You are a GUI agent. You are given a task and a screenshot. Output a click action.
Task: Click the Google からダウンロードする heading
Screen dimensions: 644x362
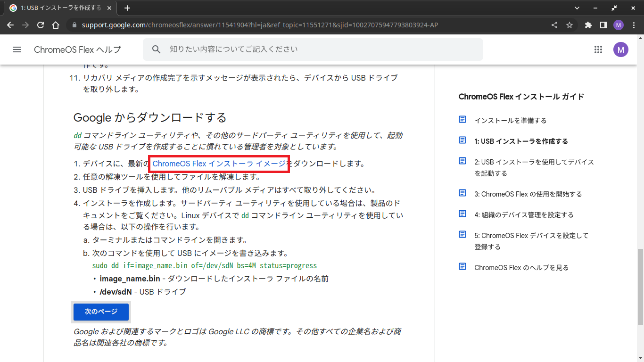(150, 117)
